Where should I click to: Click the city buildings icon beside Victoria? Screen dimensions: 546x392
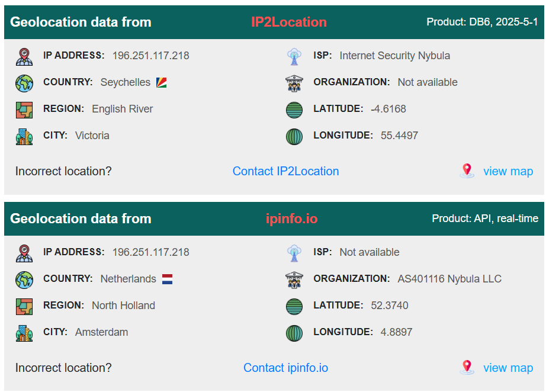(x=24, y=136)
